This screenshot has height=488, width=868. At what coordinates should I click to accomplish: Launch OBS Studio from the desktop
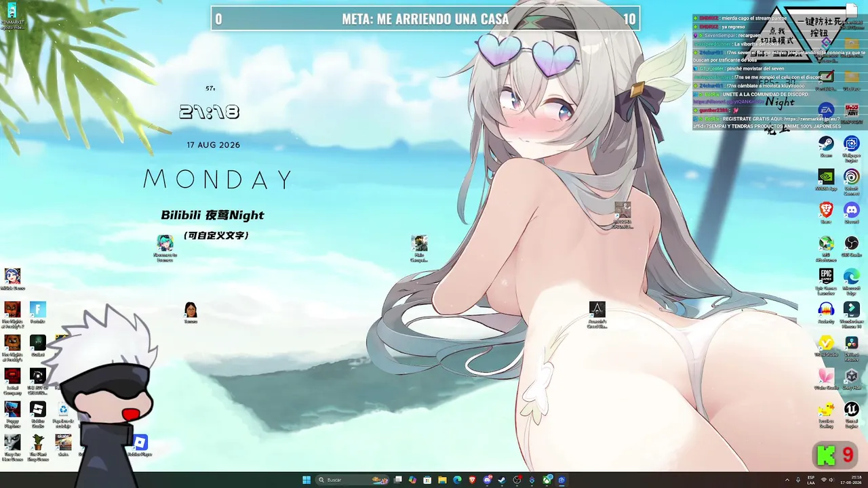click(x=851, y=246)
